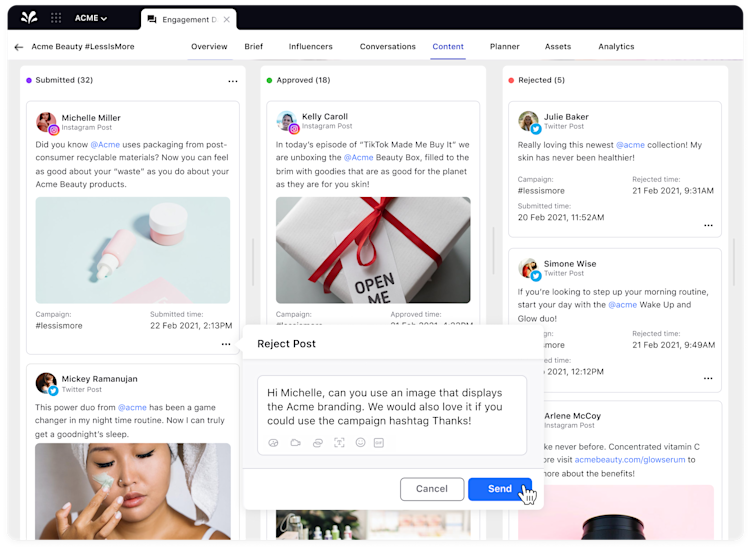Image resolution: width=750 pixels, height=549 pixels.
Task: Click the @acme mention in Mickey's post
Action: (132, 407)
